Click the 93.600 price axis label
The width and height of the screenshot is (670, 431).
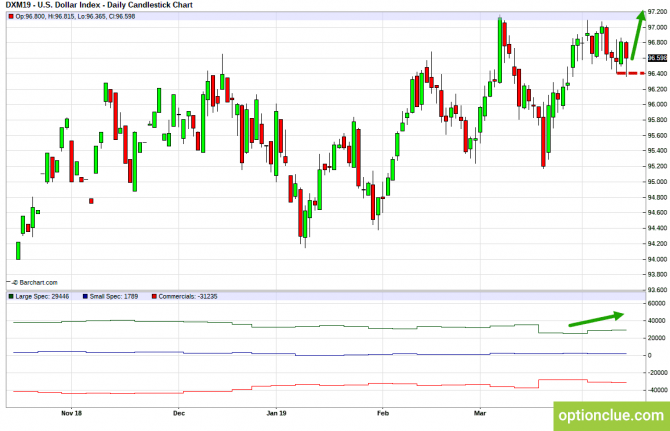coord(657,290)
